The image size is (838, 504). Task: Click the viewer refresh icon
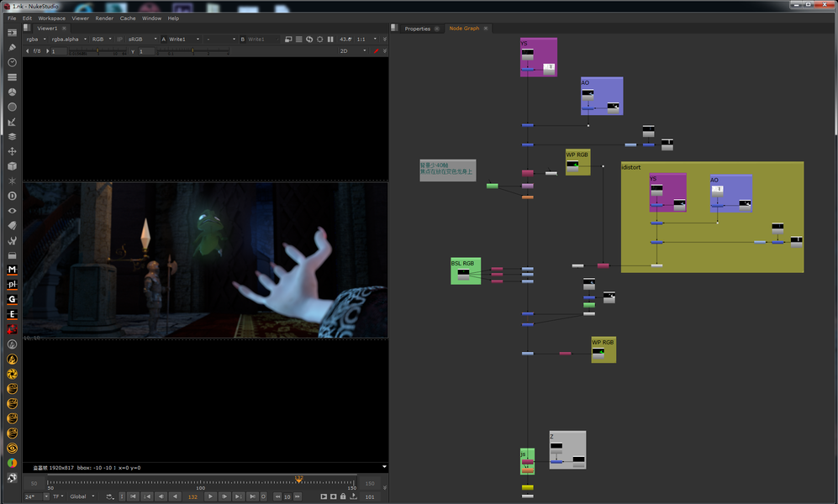click(x=309, y=39)
